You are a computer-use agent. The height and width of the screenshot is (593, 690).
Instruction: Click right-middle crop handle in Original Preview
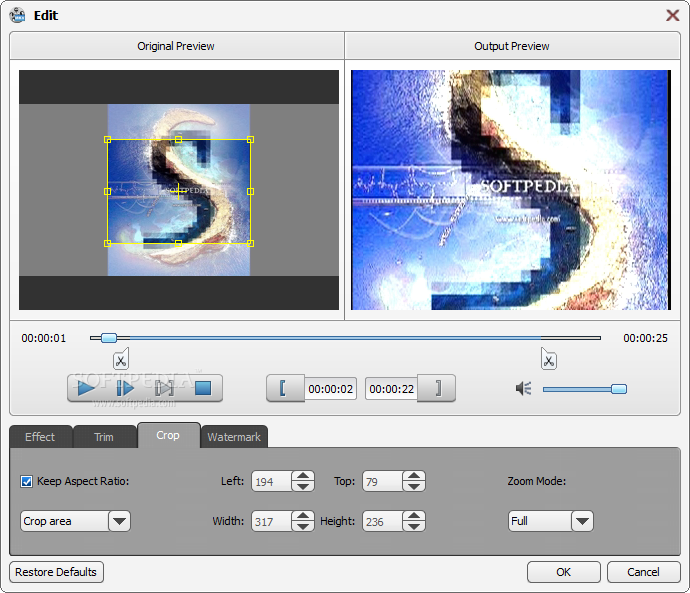coord(250,191)
